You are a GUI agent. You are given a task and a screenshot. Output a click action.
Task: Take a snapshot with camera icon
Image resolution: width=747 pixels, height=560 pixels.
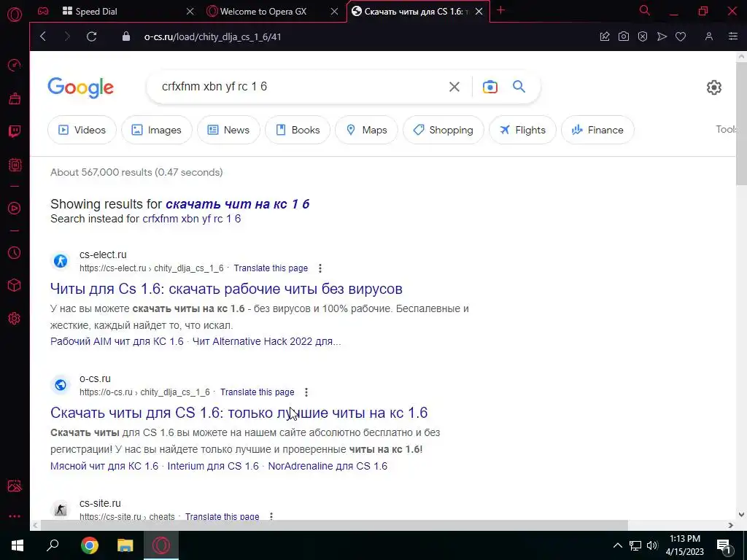click(624, 36)
